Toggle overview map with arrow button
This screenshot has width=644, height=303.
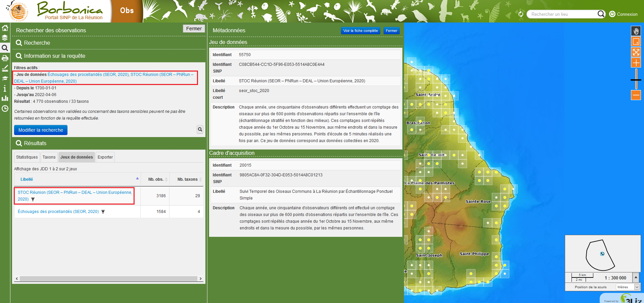click(636, 277)
